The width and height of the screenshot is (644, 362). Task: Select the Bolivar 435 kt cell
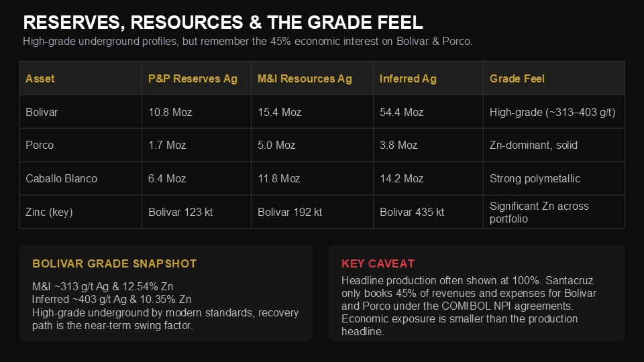click(411, 212)
